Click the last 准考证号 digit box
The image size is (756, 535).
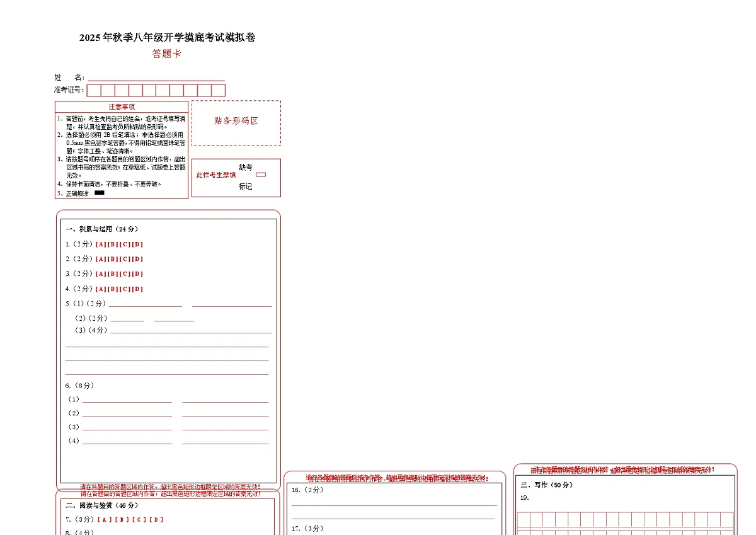tap(218, 90)
